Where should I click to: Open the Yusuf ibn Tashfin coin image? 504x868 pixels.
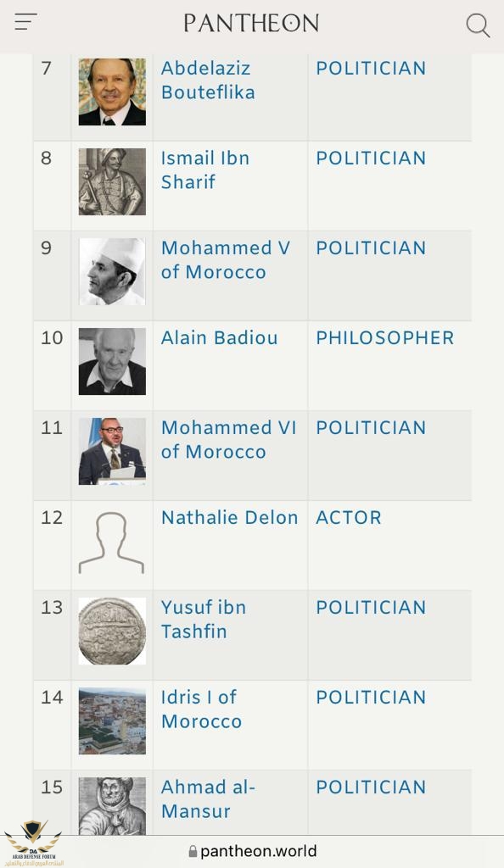113,631
